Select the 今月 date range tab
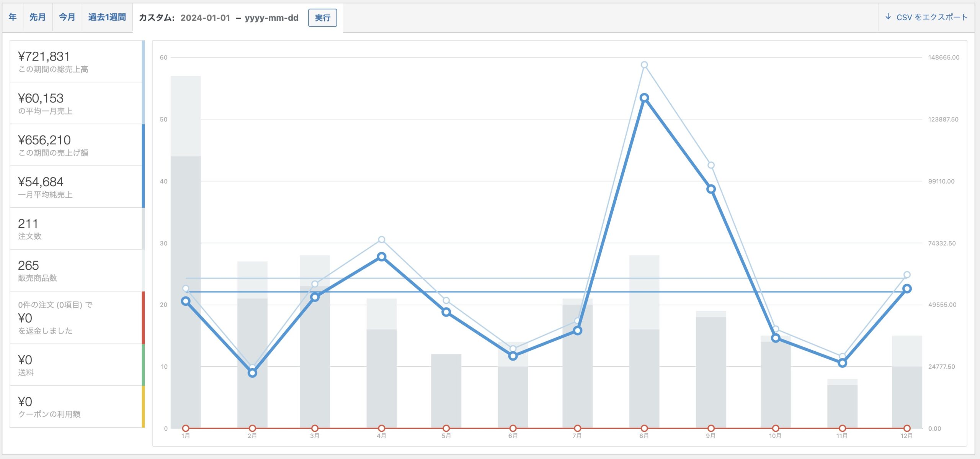This screenshot has width=980, height=459. coord(67,17)
